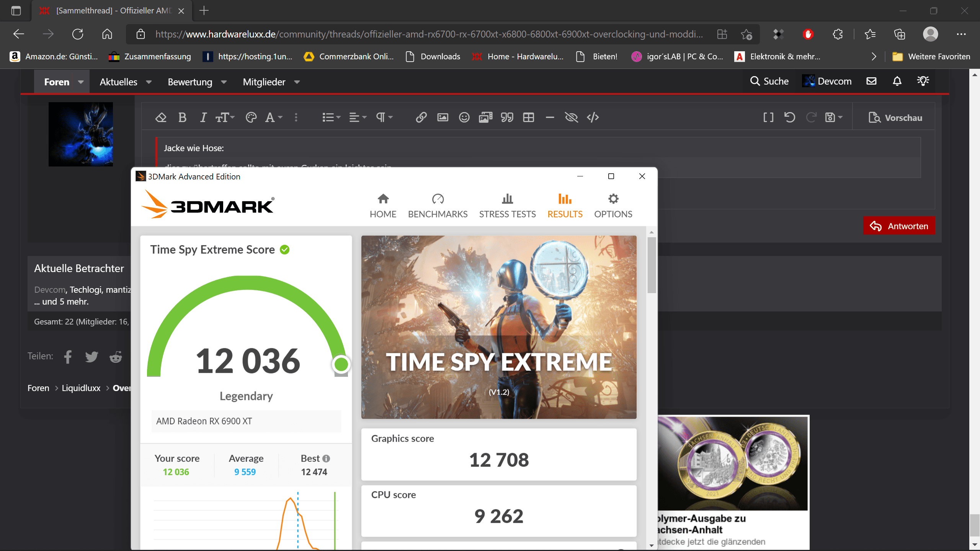
Task: Open the text color palette icon
Action: (251, 117)
